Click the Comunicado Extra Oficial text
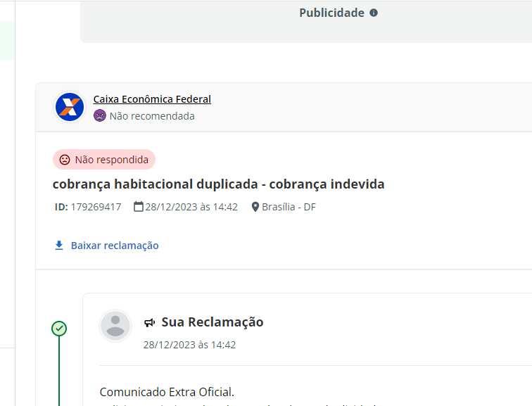Screen dimensions: 532x406 pyautogui.click(x=167, y=392)
